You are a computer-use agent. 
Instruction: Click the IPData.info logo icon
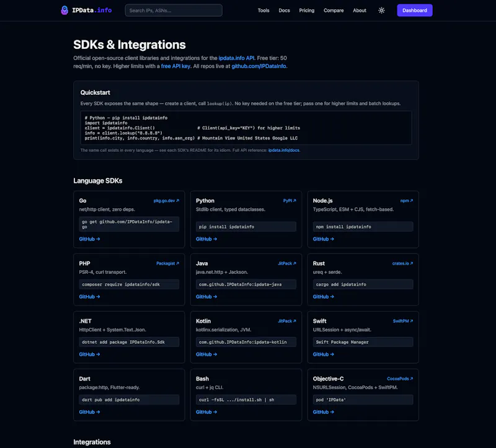point(64,11)
